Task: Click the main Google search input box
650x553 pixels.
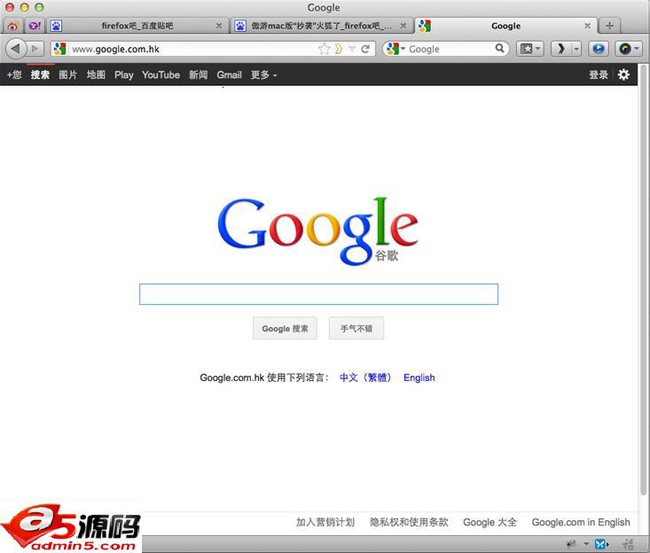Action: point(319,294)
